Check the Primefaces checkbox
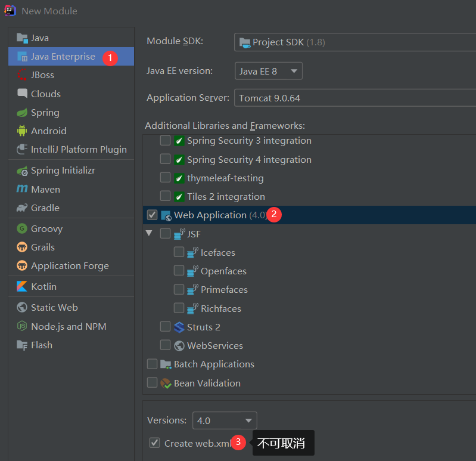The image size is (476, 461). 179,289
